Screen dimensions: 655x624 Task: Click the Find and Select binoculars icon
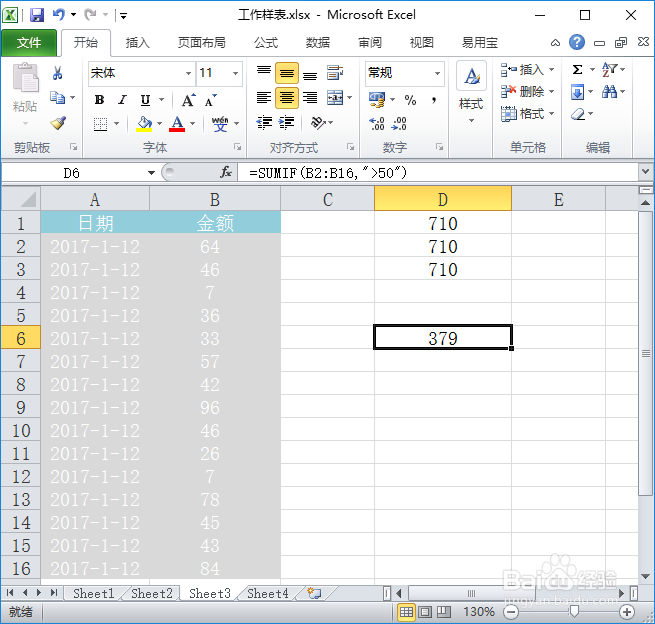[609, 91]
